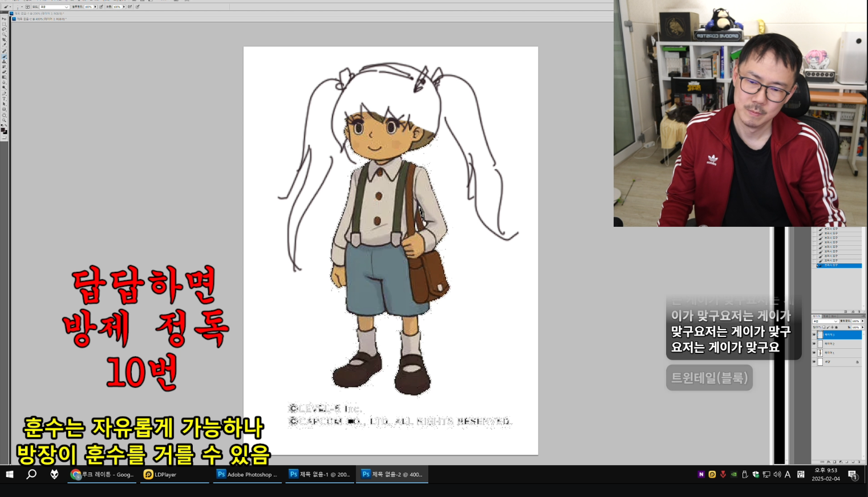The height and width of the screenshot is (497, 868).
Task: Select the Type tool
Action: 5,99
